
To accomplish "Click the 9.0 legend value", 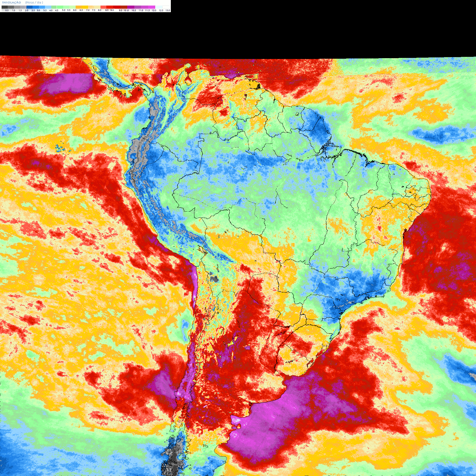I will pyautogui.click(x=112, y=10).
